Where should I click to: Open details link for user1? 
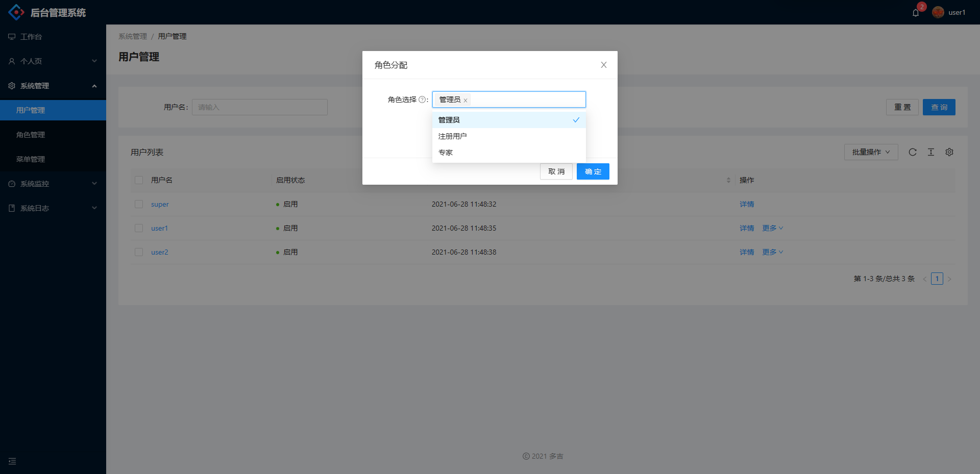(746, 228)
